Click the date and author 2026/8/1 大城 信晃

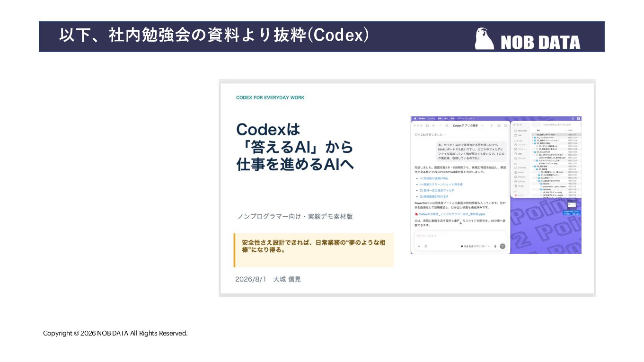268,279
